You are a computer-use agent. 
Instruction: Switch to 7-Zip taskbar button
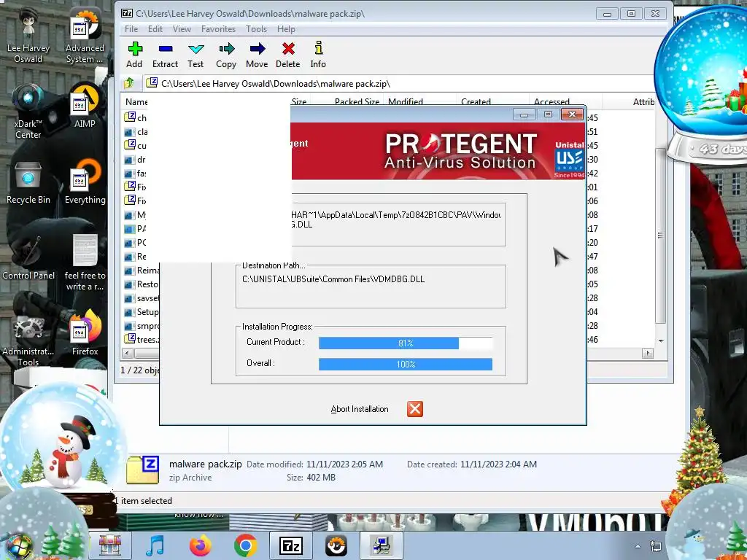point(290,545)
